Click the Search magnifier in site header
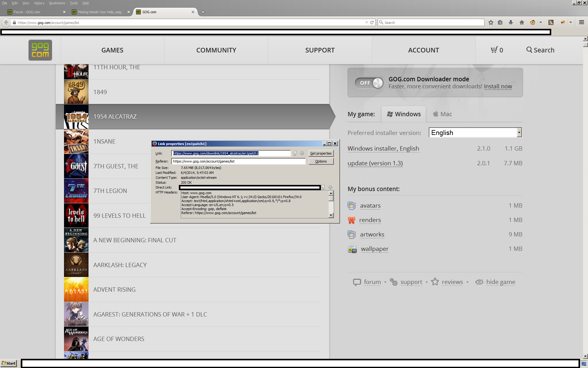 tap(529, 50)
